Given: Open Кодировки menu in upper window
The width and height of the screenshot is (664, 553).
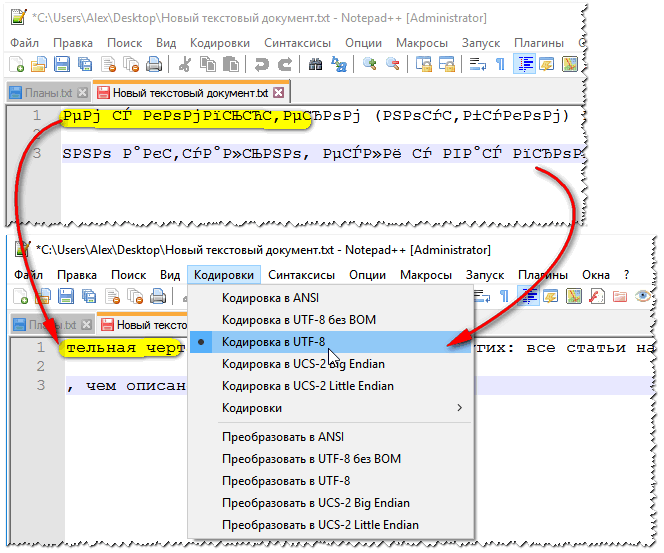Looking at the screenshot, I should pos(220,43).
